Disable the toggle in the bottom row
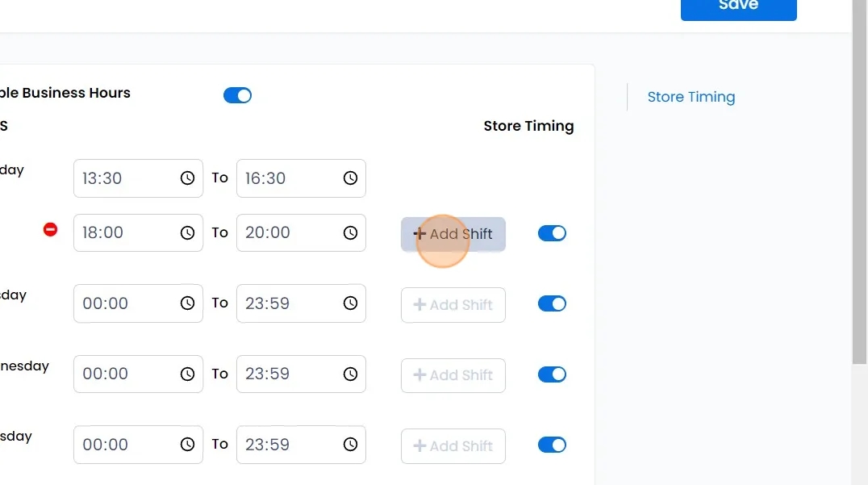 552,445
